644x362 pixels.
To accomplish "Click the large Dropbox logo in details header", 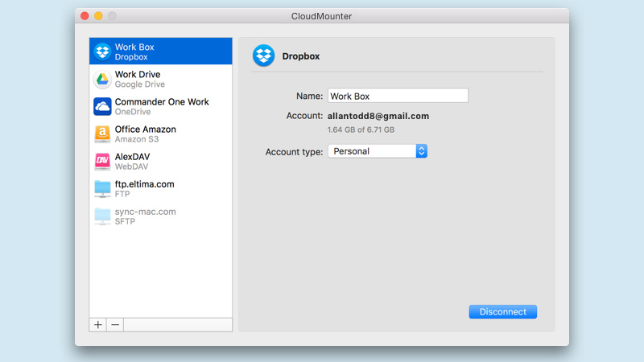I will 264,56.
